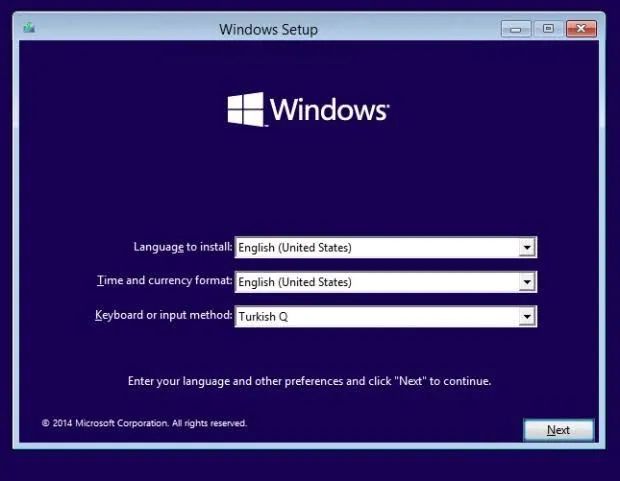Click the Next button

pos(558,430)
